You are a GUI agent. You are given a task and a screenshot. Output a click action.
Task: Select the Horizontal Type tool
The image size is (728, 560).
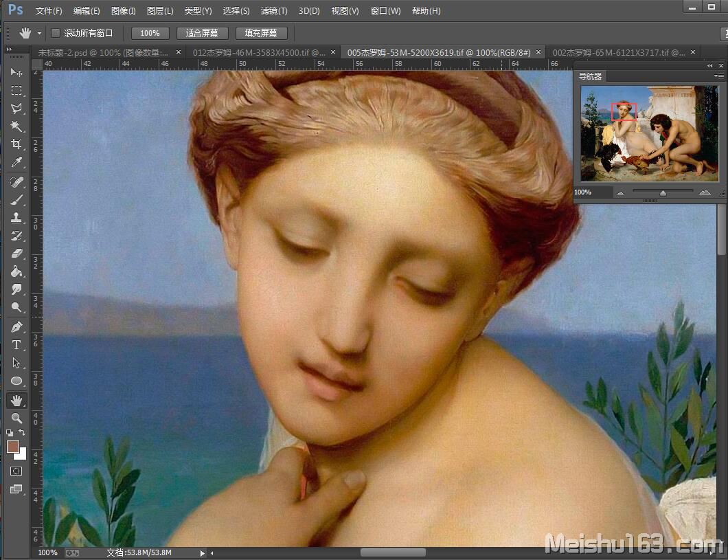(x=16, y=345)
